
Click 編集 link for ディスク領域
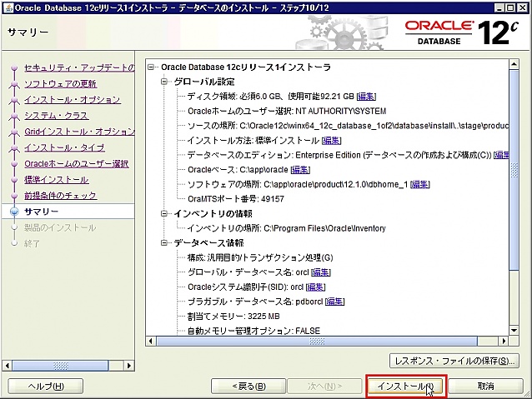(366, 97)
